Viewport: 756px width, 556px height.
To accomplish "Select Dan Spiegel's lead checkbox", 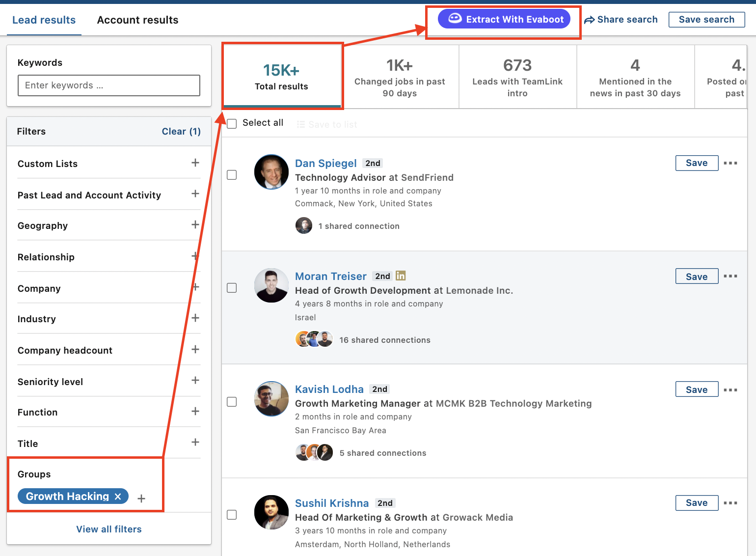I will [x=232, y=175].
